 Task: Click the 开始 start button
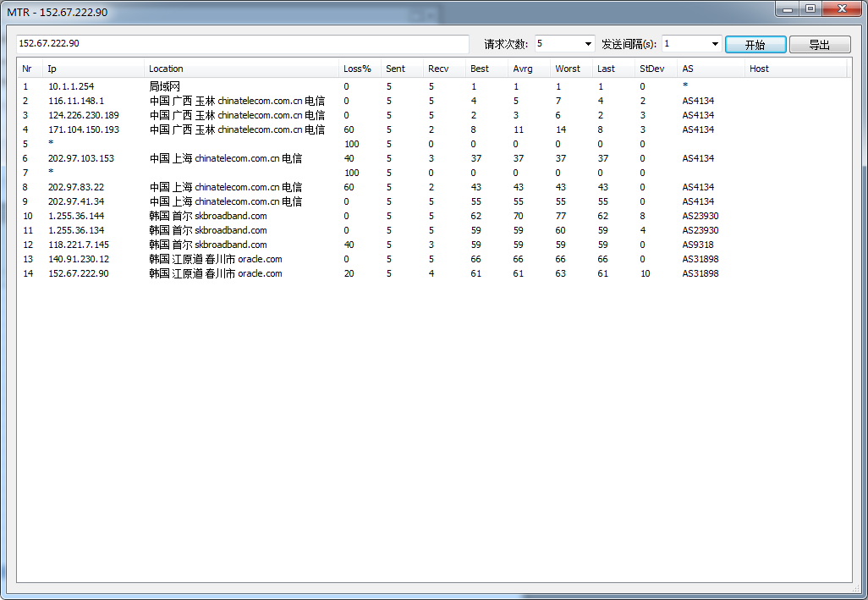(x=755, y=44)
